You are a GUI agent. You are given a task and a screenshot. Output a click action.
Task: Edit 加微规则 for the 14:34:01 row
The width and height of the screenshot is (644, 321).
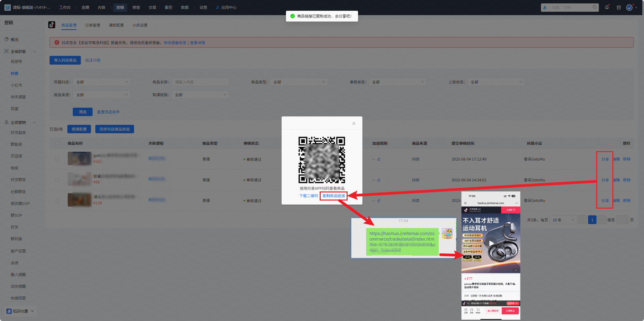click(x=379, y=180)
